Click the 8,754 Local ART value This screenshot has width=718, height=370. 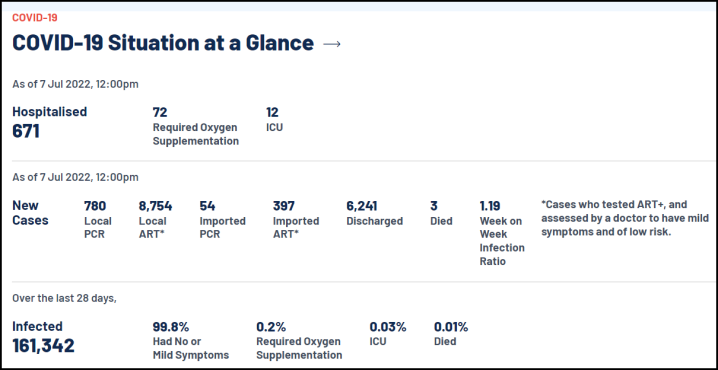tap(156, 220)
